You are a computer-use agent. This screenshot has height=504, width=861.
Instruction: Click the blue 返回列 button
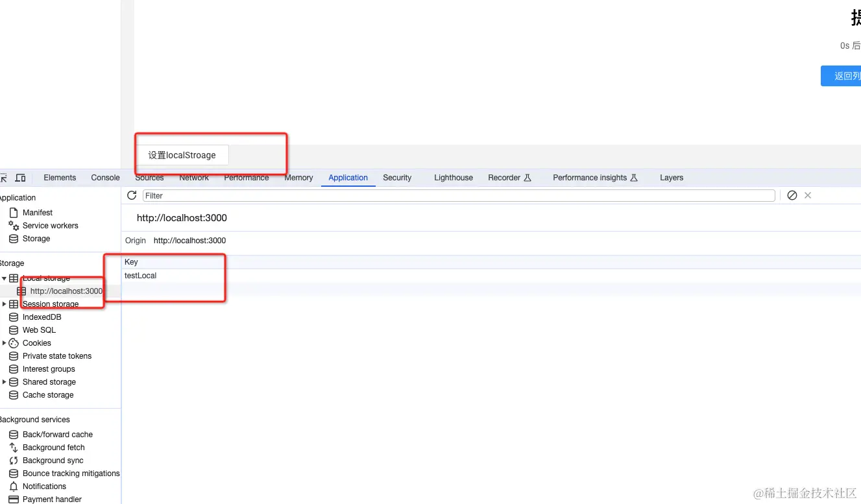(x=841, y=76)
